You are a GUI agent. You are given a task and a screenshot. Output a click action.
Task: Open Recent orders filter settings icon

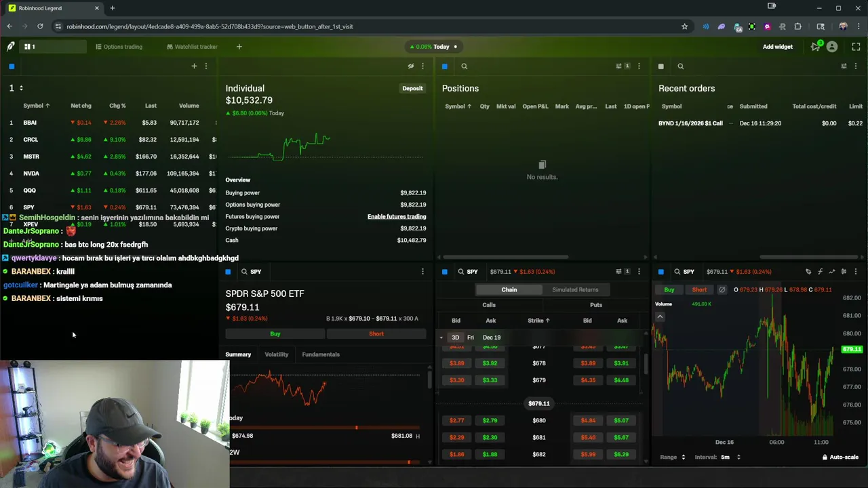pos(844,66)
